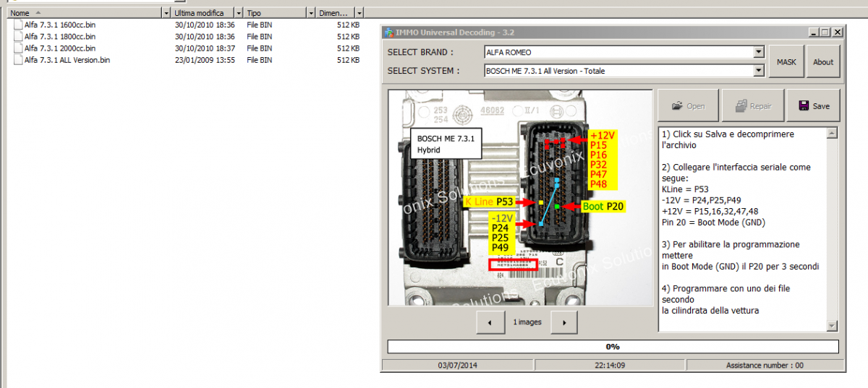Screen dimensions: 868x388
Task: Open filter dropdown arrow of Tipo column
Action: (x=312, y=13)
